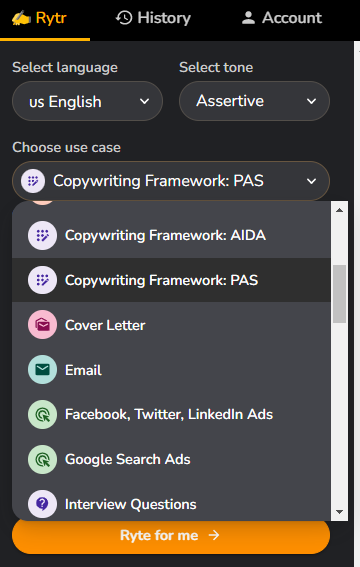Click the Facebook, Twitter, LinkedIn Ads icon
This screenshot has width=360, height=567.
point(42,414)
